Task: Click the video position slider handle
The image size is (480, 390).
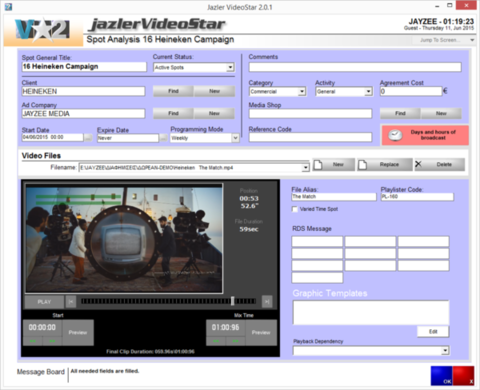Action: tap(233, 301)
